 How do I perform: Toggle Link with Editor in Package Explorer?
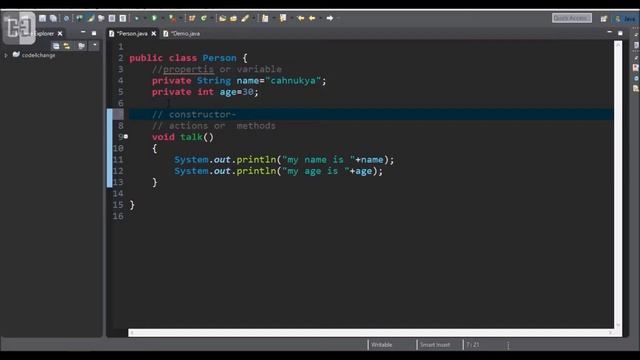[67, 46]
